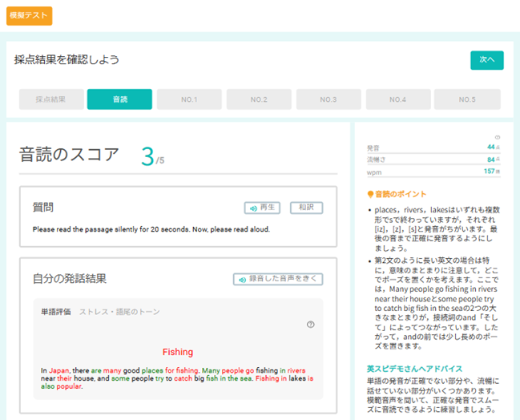Click the 発音 score value 44
This screenshot has height=420, width=520.
click(491, 147)
